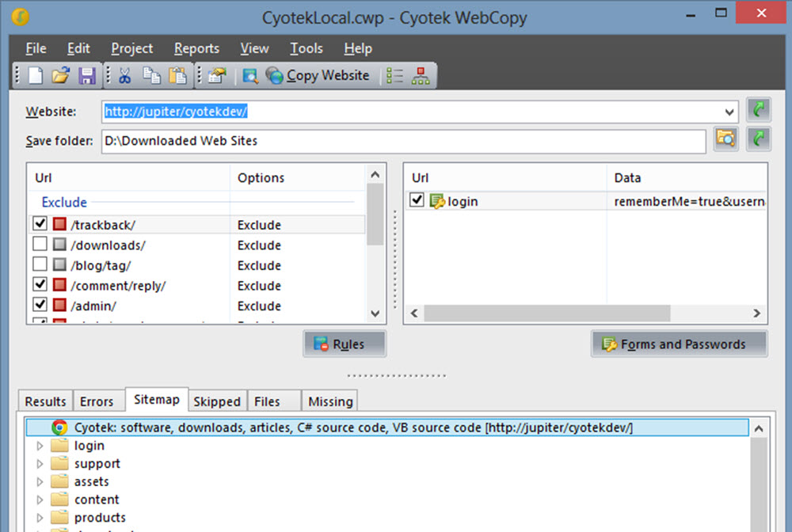Click the New project toolbar icon
This screenshot has height=532, width=792.
pyautogui.click(x=35, y=76)
